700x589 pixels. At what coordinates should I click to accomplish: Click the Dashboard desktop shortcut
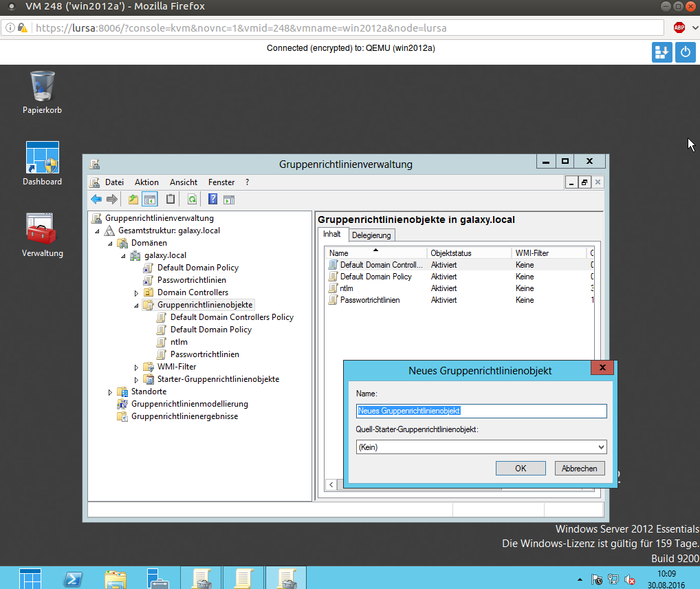(42, 163)
